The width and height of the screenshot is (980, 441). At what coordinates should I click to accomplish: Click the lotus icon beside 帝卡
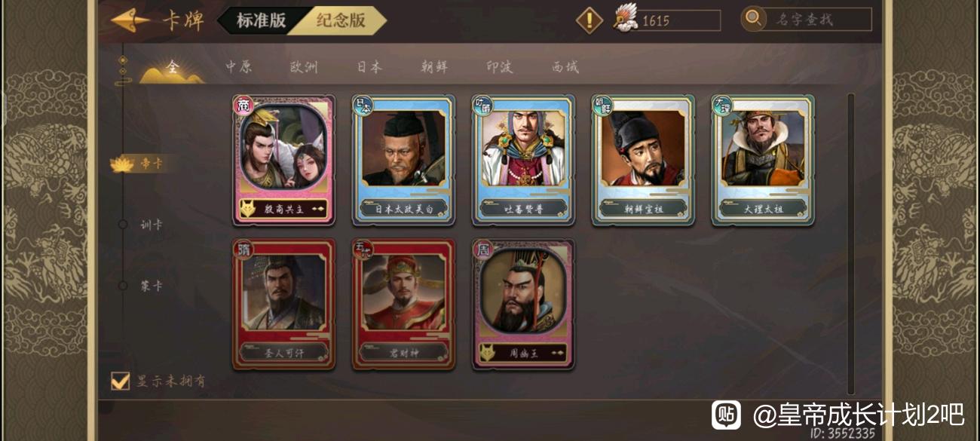122,163
